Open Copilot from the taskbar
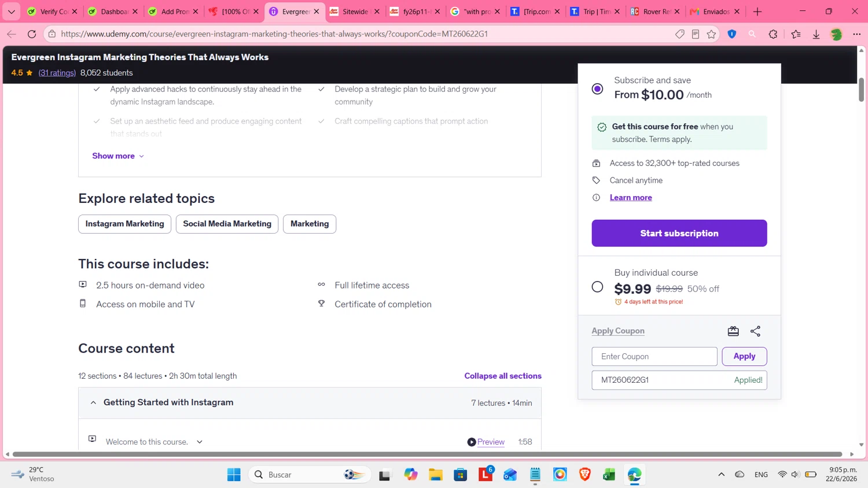This screenshot has width=868, height=488. (x=411, y=475)
